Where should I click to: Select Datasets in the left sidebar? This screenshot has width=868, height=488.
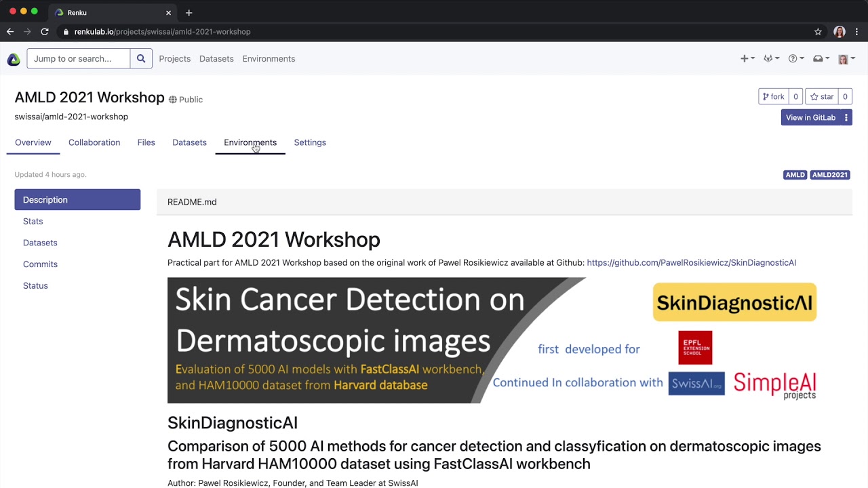[40, 243]
